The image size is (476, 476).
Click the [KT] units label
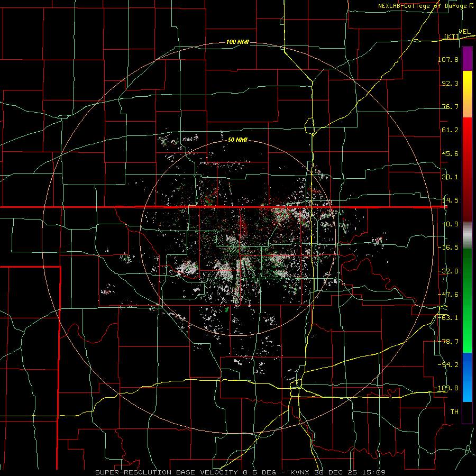point(452,36)
